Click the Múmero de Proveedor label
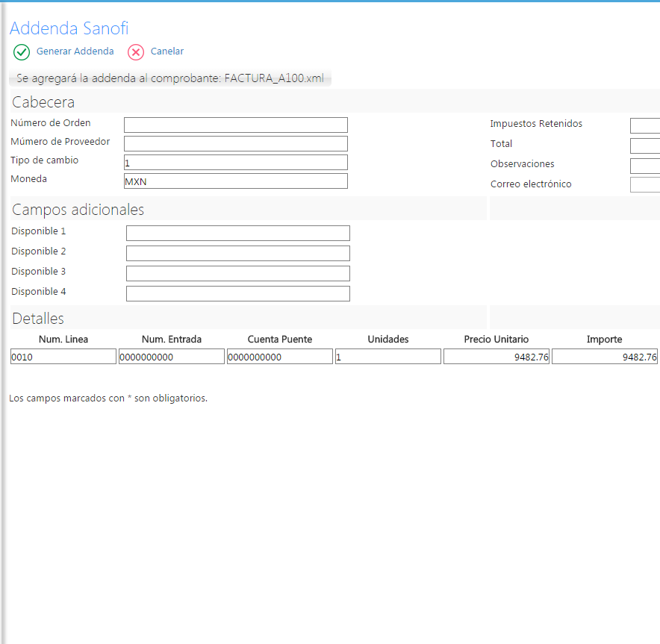This screenshot has height=644, width=660. point(60,141)
